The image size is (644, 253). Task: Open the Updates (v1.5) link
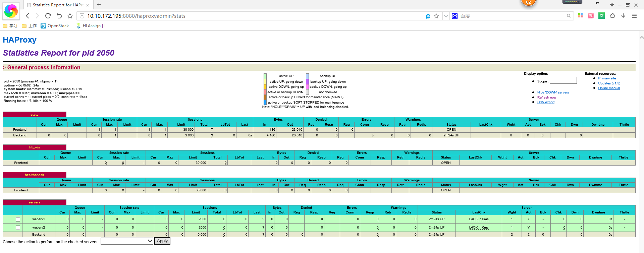click(x=609, y=83)
